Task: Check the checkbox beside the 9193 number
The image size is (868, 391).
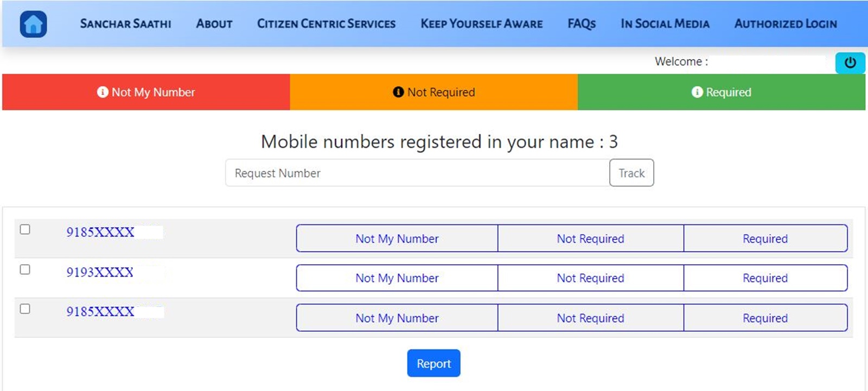Action: coord(24,270)
